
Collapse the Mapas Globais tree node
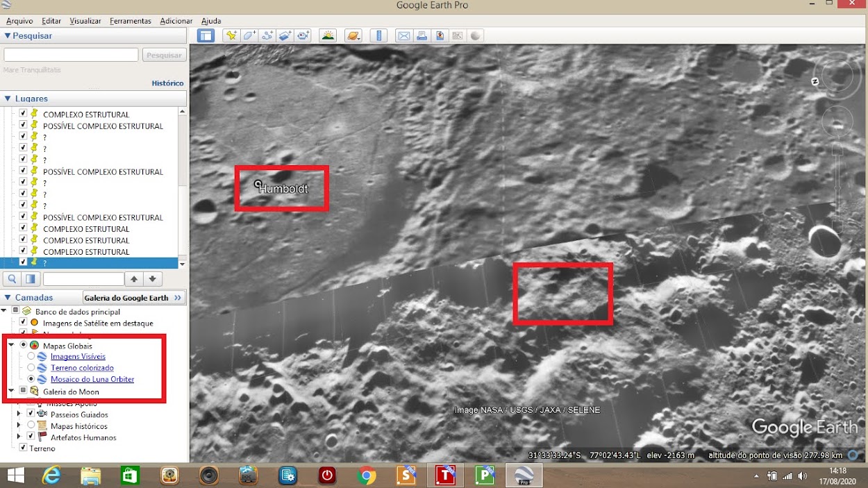click(x=11, y=345)
